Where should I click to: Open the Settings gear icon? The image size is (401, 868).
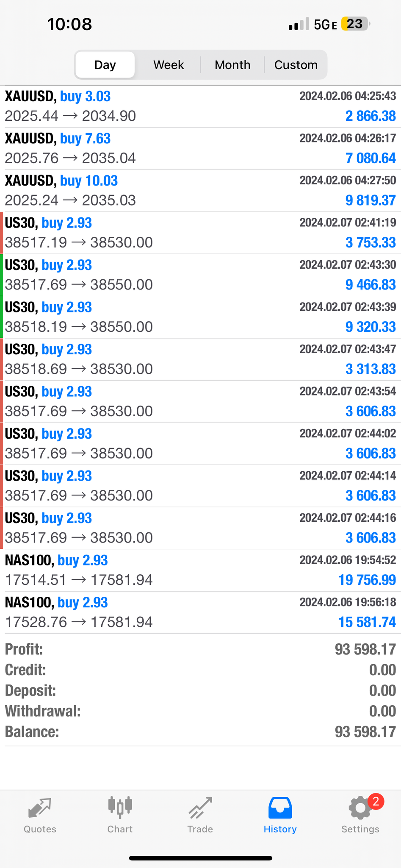360,808
